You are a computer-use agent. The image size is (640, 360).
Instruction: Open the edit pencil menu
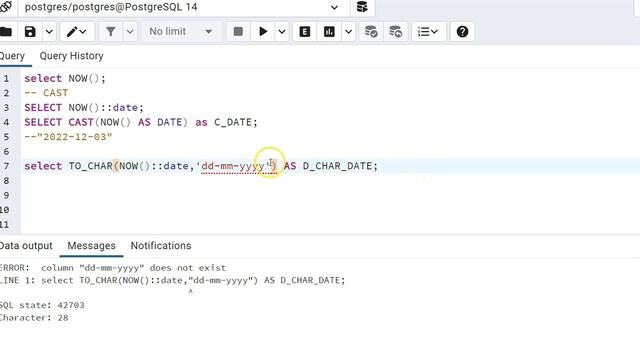pos(77,32)
